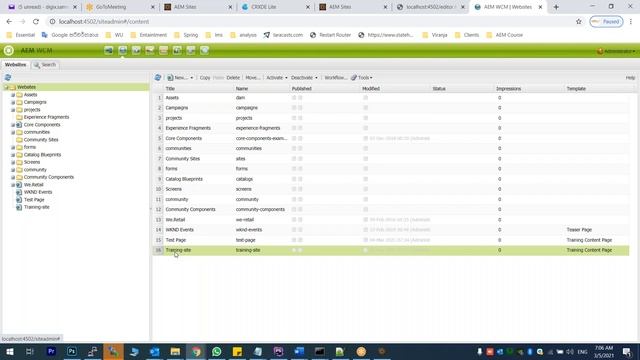640x360 pixels.
Task: Open the Activate dropdown menu
Action: click(x=276, y=78)
